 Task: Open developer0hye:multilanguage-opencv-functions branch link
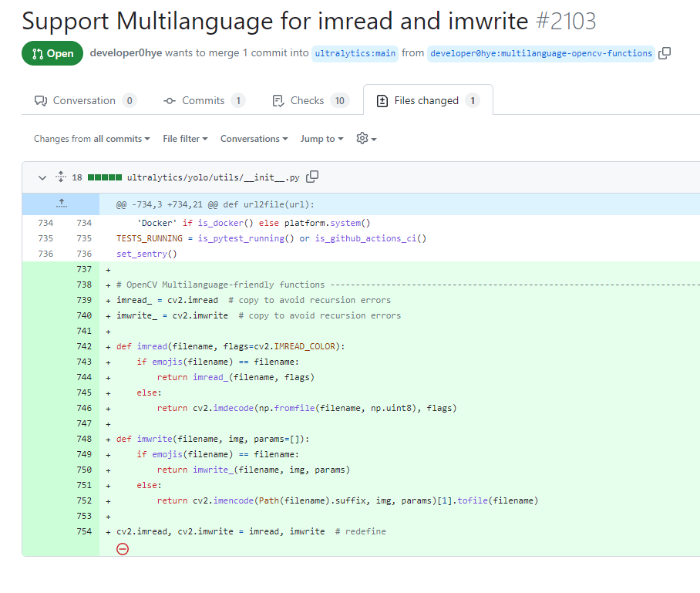pos(541,53)
